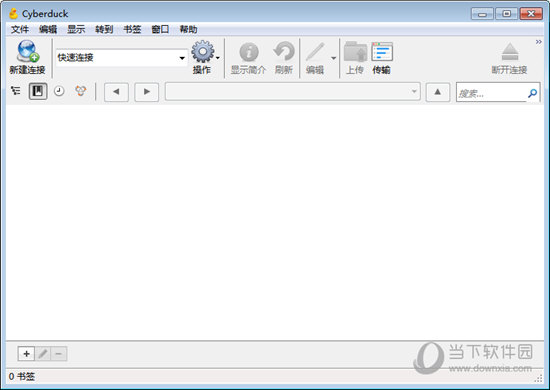Open the editor selection dropdown arrow
Screen dimensions: 550x390
(334, 58)
